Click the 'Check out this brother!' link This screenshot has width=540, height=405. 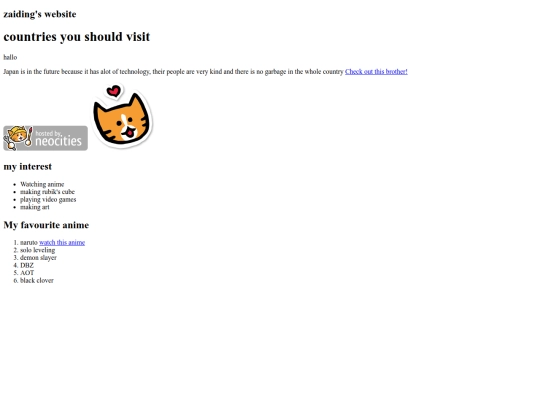(x=376, y=72)
